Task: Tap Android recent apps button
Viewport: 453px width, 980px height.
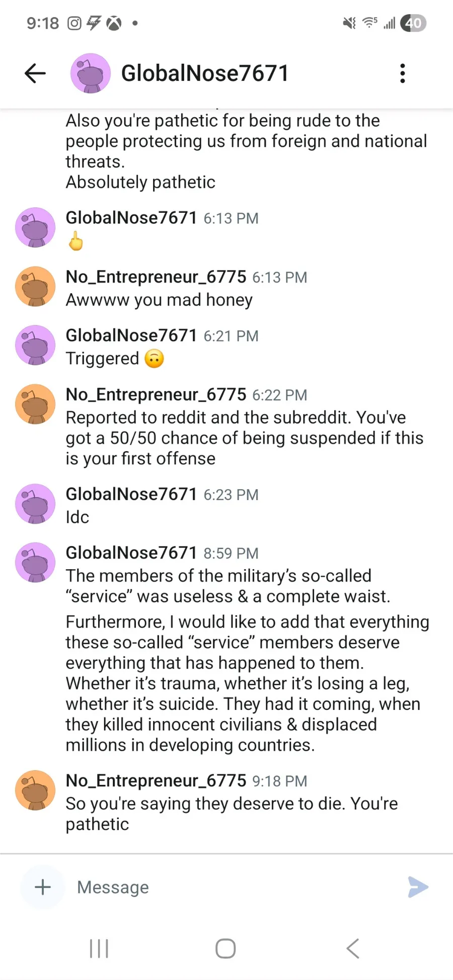Action: click(99, 949)
